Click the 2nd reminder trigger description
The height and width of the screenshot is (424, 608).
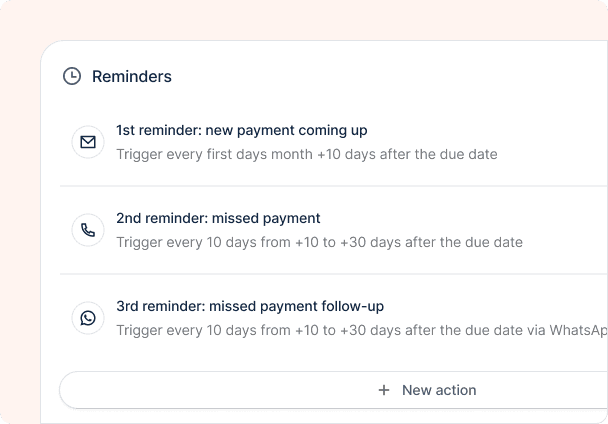click(320, 242)
